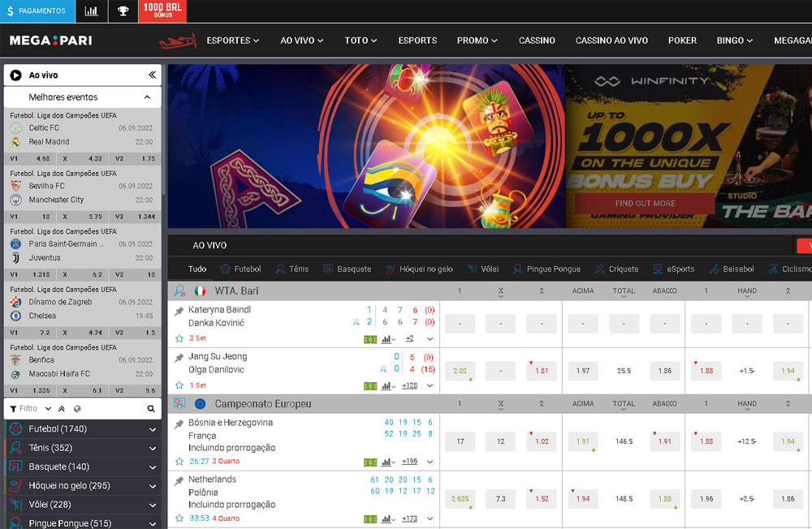Expand more markets arrow for the Jang Su Jeong match
812x529 pixels.
(x=430, y=385)
